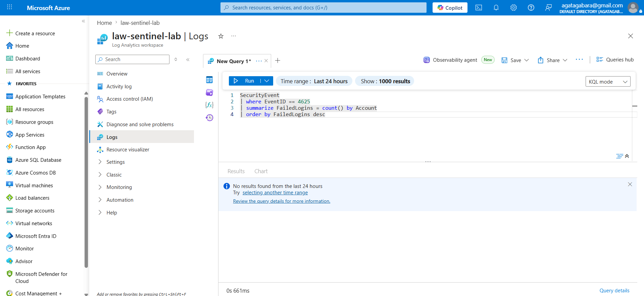This screenshot has height=296, width=644.
Task: Open the tables panel icon
Action: [x=209, y=80]
